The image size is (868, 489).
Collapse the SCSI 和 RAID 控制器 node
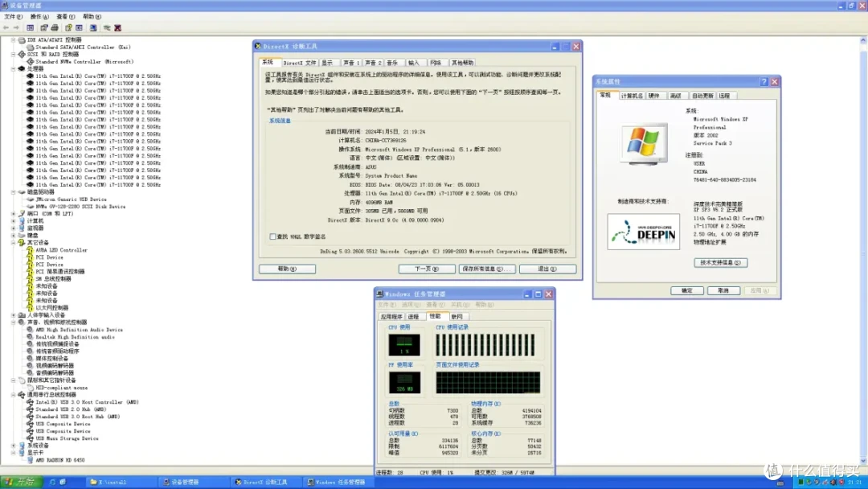click(x=14, y=54)
